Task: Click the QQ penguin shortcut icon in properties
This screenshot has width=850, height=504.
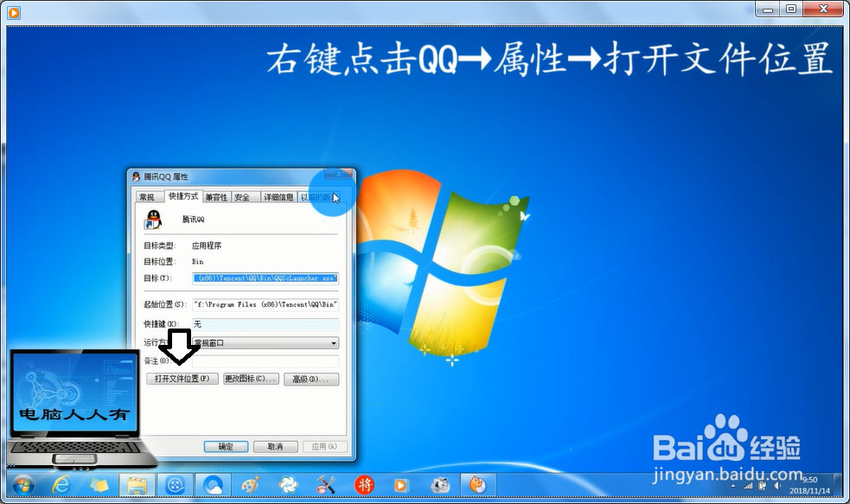Action: click(x=153, y=220)
